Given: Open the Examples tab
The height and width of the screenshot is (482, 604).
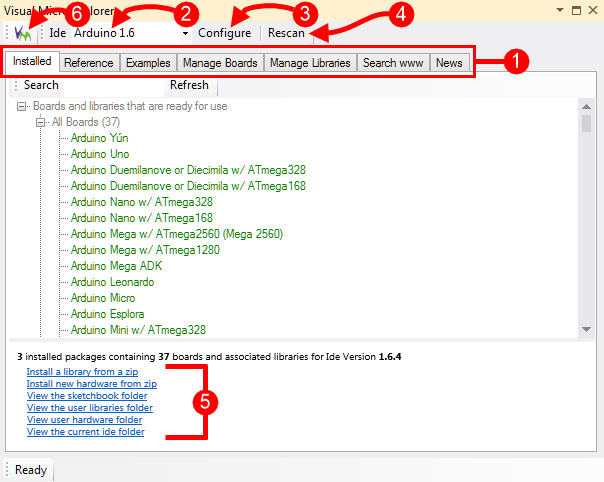Looking at the screenshot, I should pos(147,63).
